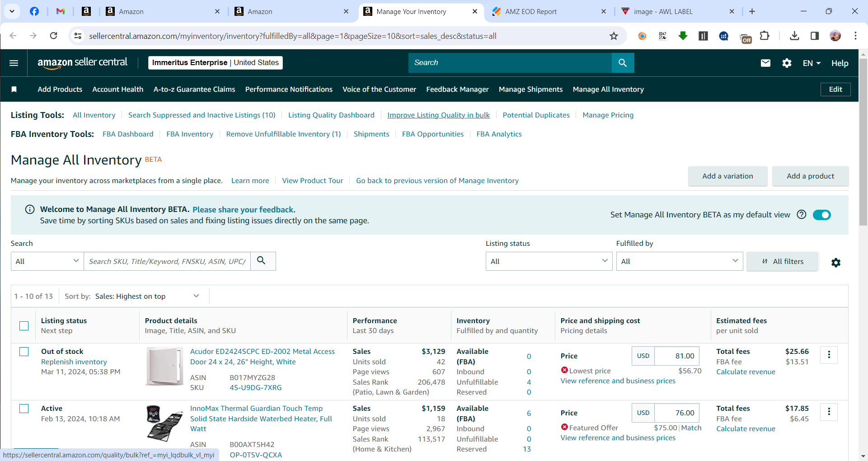Check the select-all listings checkbox
Screen dimensions: 868x461
[x=24, y=326]
